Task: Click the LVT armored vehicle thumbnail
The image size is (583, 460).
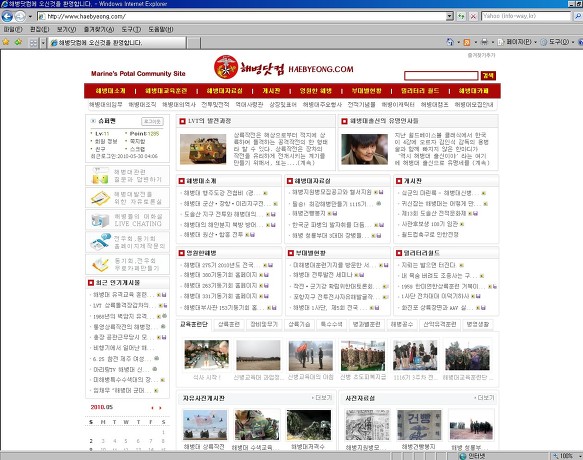Action: [203, 149]
